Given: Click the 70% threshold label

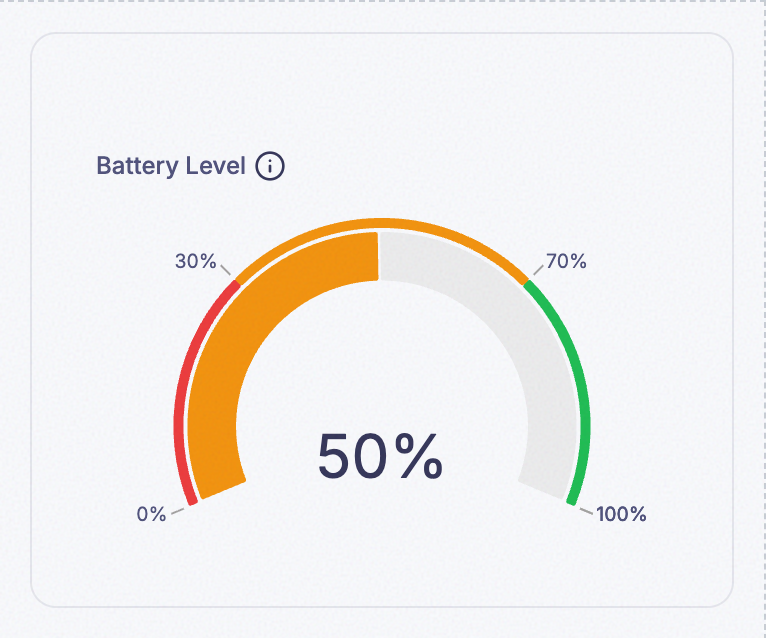Looking at the screenshot, I should point(566,261).
